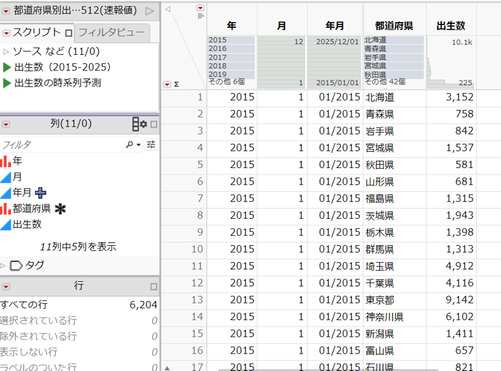Click the asterisk property icon beside 都道府県
This screenshot has width=501, height=371.
pos(60,209)
